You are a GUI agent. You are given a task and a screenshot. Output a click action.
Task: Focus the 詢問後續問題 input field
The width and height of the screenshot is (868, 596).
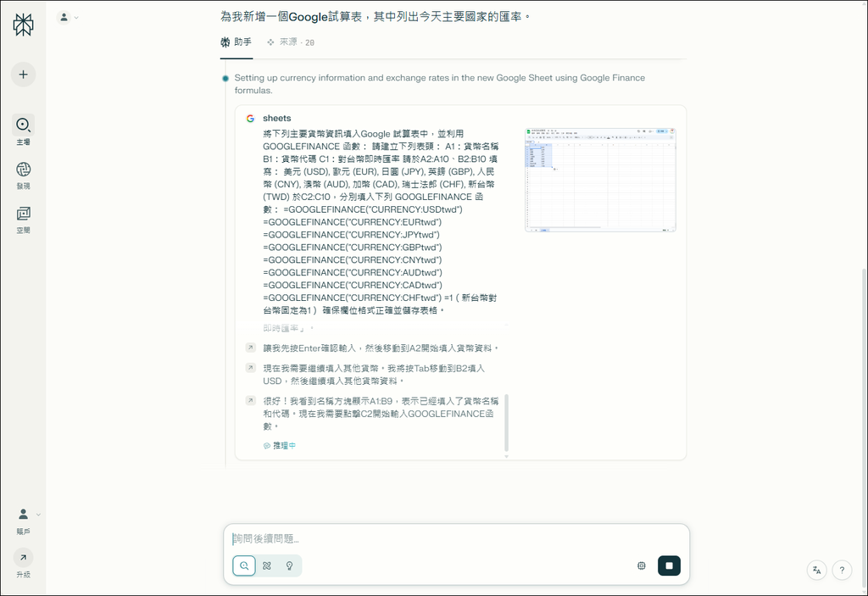pos(457,538)
